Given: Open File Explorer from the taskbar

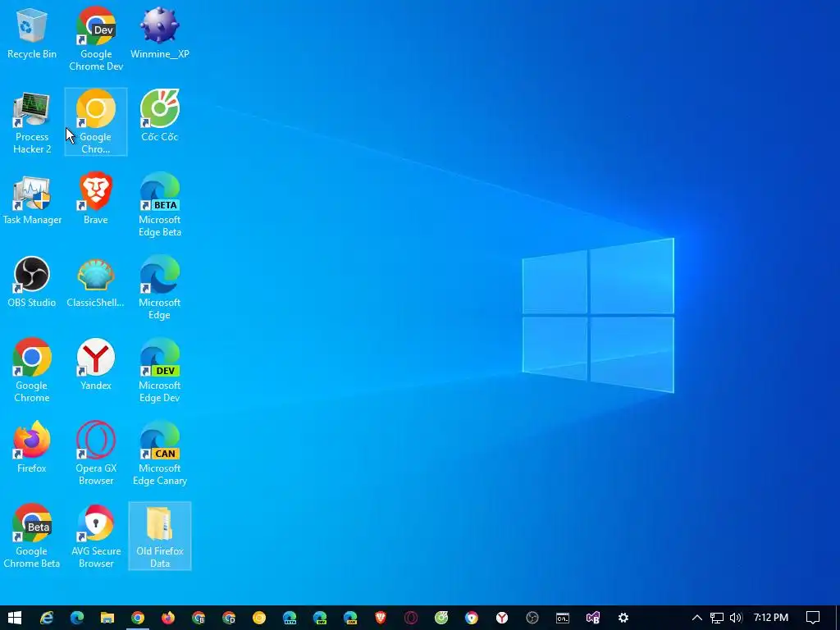Looking at the screenshot, I should pos(107,618).
